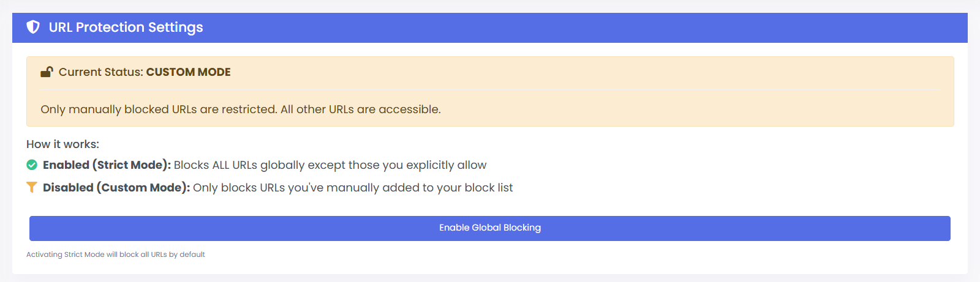Screen dimensions: 980x282
Task: Select the bold CUSTOM MODE status text
Action: pos(188,72)
